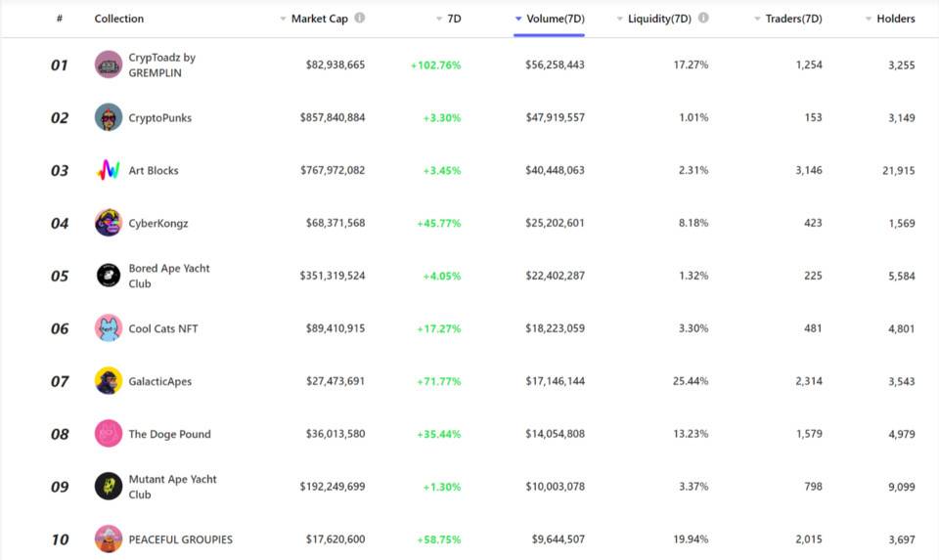Click traders count 153
The width and height of the screenshot is (939, 560).
pos(813,117)
